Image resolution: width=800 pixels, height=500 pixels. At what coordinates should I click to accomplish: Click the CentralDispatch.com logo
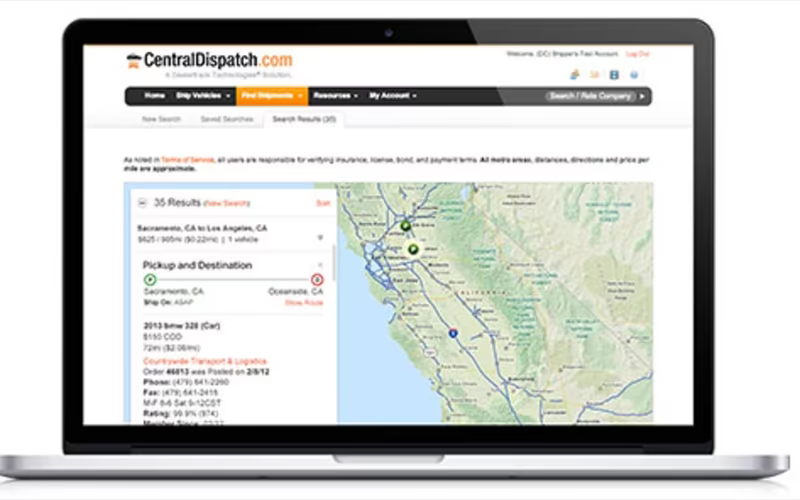click(210, 60)
